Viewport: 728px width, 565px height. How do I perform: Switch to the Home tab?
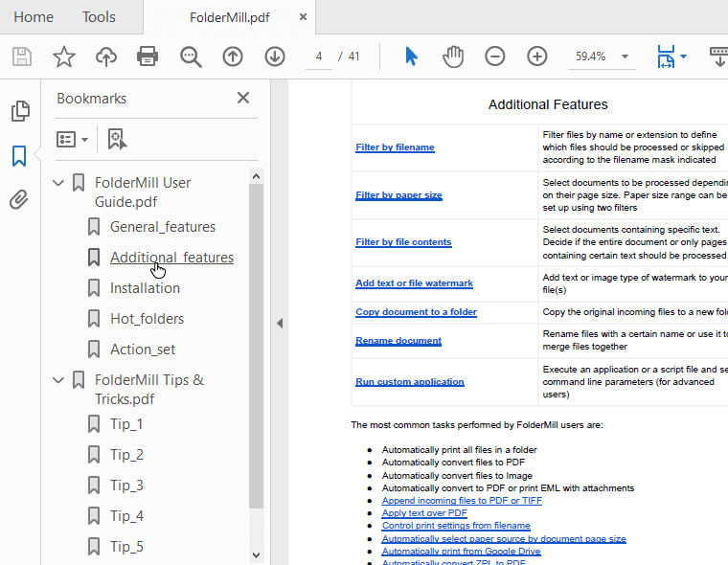[x=34, y=17]
